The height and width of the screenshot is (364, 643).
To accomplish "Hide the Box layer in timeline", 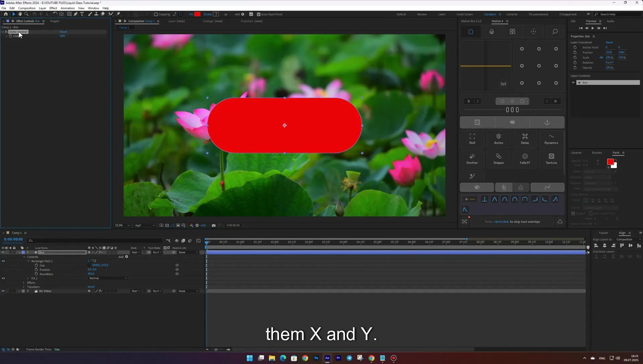I will (3, 253).
